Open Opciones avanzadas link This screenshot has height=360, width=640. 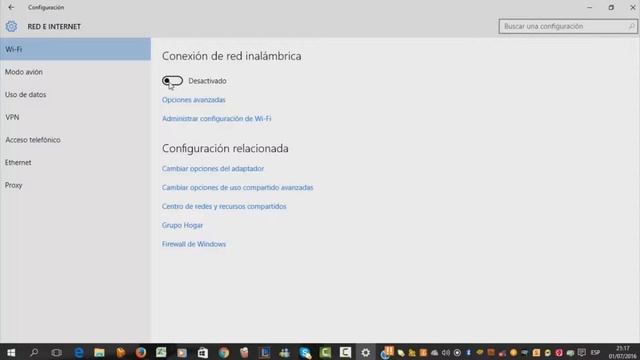point(193,100)
